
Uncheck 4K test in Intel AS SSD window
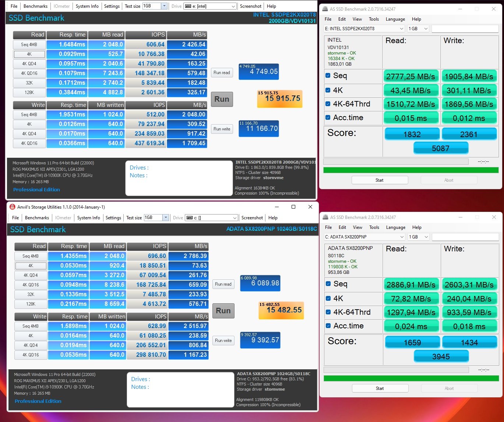tap(328, 90)
